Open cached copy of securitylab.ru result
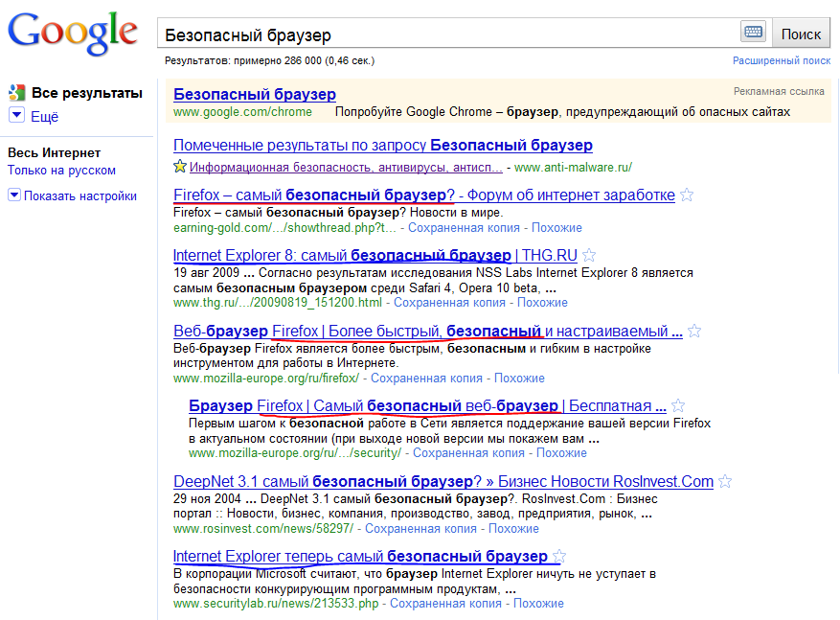Viewport: 840px width, 620px height. (445, 604)
